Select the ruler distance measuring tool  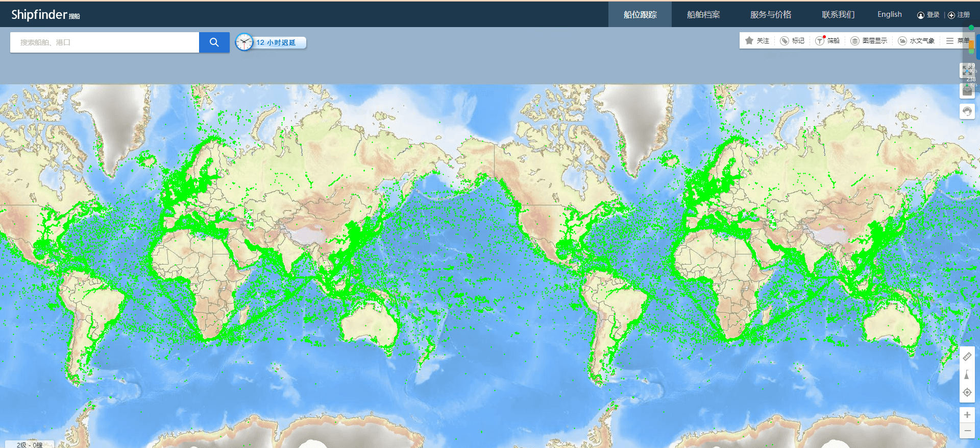967,357
